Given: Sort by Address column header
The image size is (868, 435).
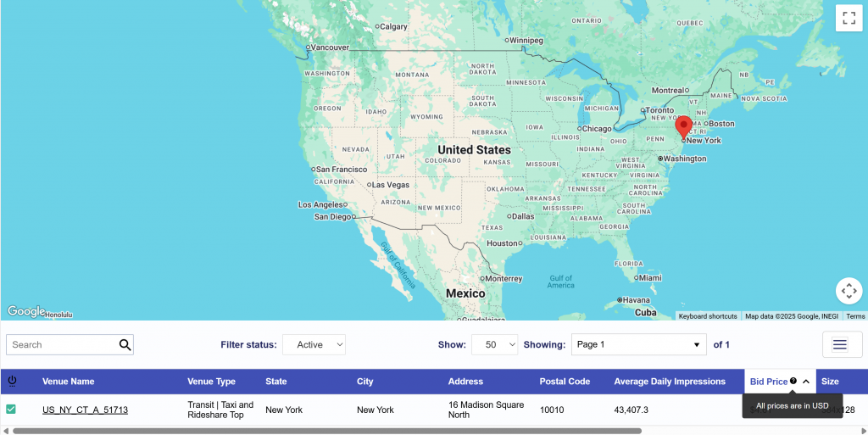Looking at the screenshot, I should (465, 382).
